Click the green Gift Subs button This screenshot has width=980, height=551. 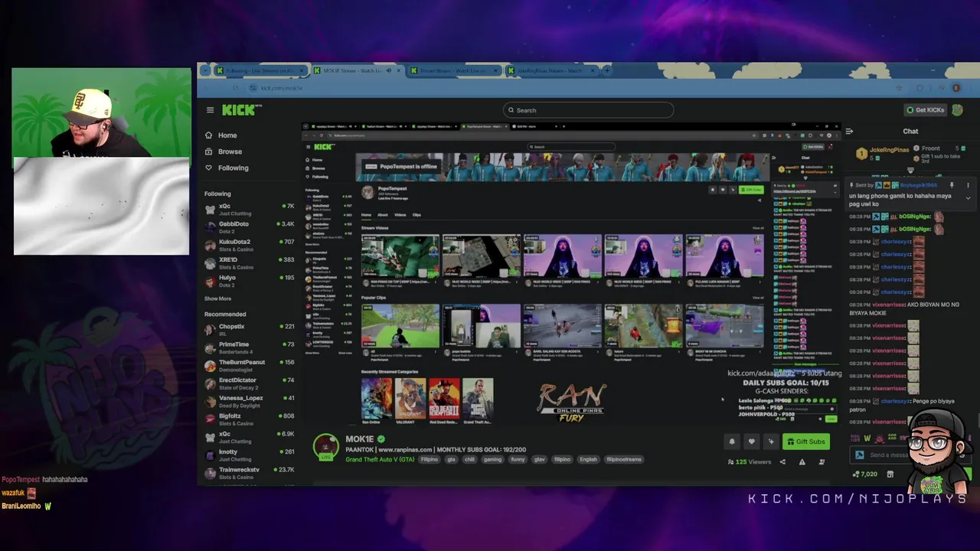pos(805,442)
